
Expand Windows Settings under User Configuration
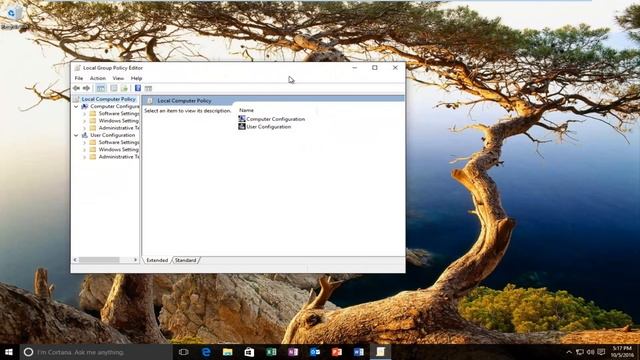[x=84, y=149]
